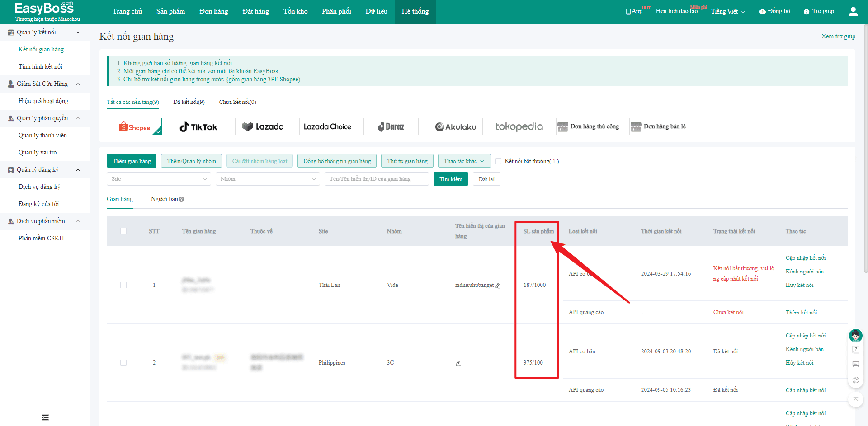Click Hủy kết nối for Thái Lan row
The height and width of the screenshot is (426, 868).
click(x=799, y=285)
